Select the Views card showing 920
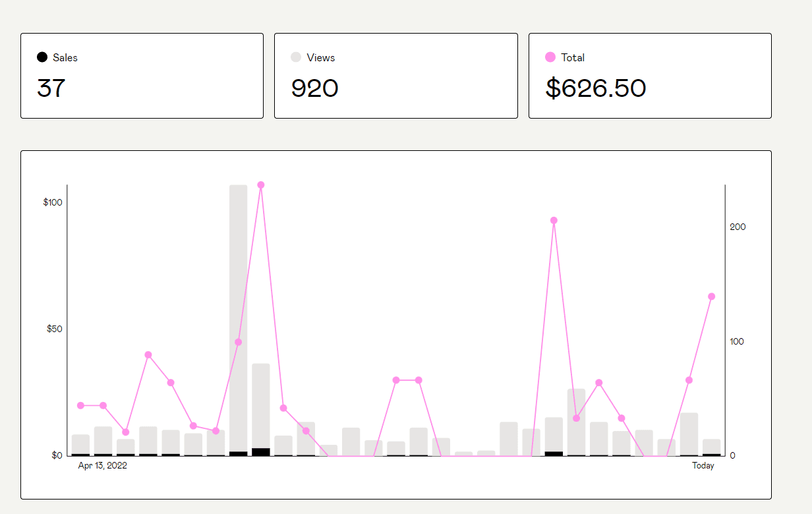The width and height of the screenshot is (812, 514). [396, 76]
